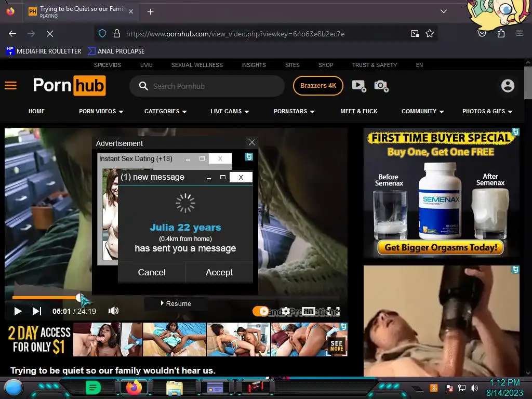Click the Pornhub logo
The height and width of the screenshot is (399, 532).
coord(69,86)
